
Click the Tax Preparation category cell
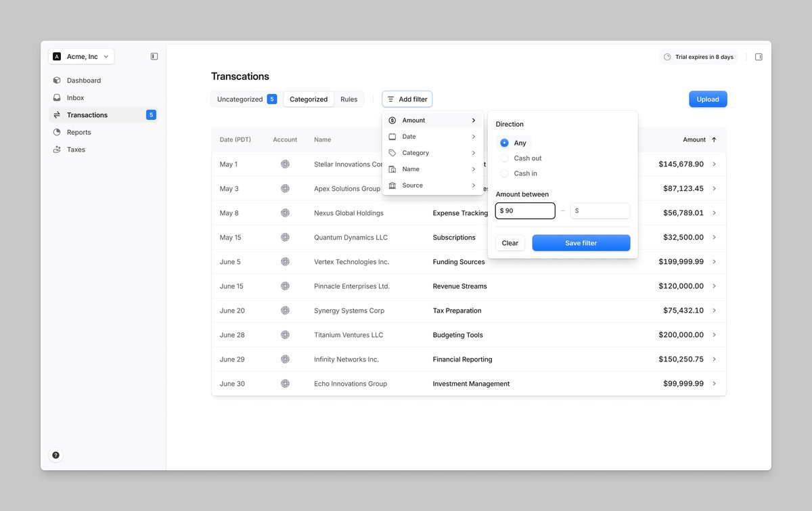(457, 311)
